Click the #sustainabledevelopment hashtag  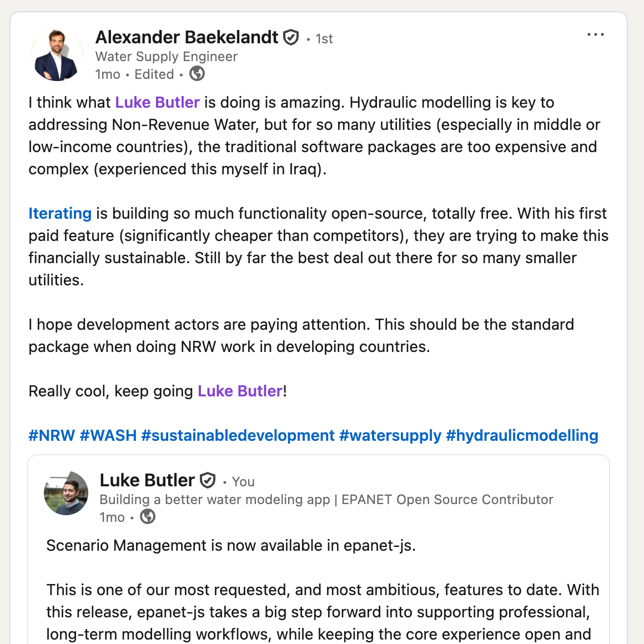(238, 435)
